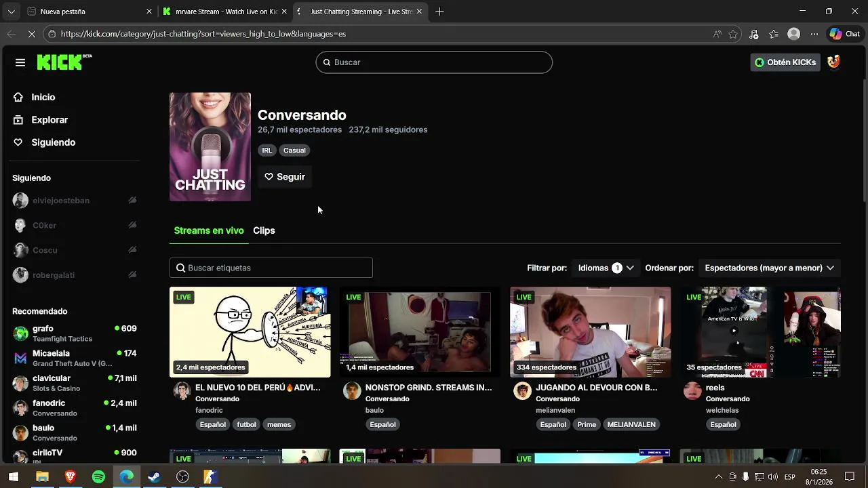
Task: Open recommended channel Micaelala
Action: (75, 358)
